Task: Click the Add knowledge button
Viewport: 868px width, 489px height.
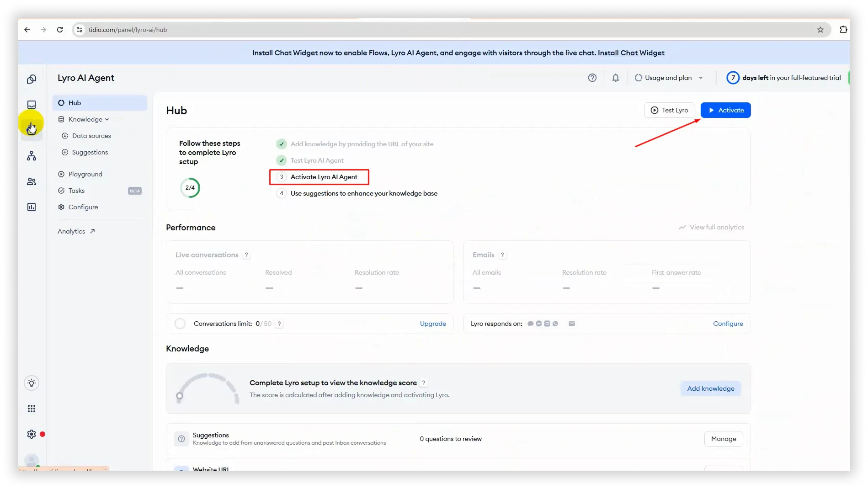Action: (x=710, y=388)
